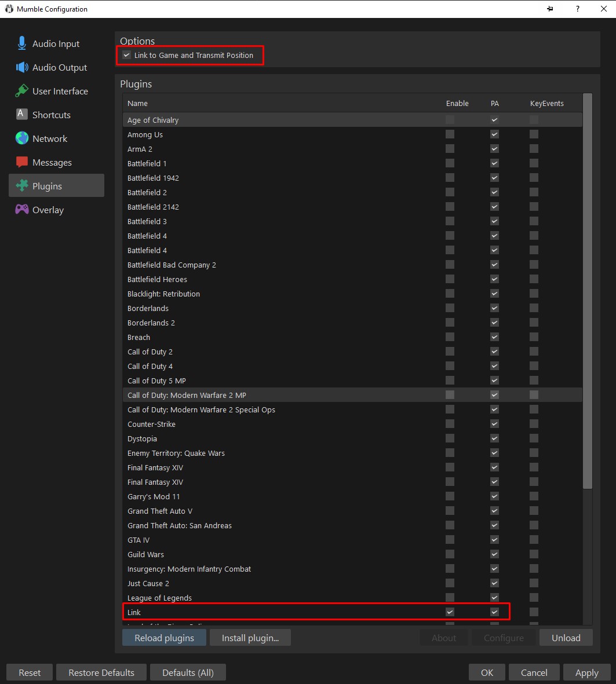This screenshot has width=616, height=684.
Task: Uncheck PA for Counter-Strike plugin
Action: point(495,423)
